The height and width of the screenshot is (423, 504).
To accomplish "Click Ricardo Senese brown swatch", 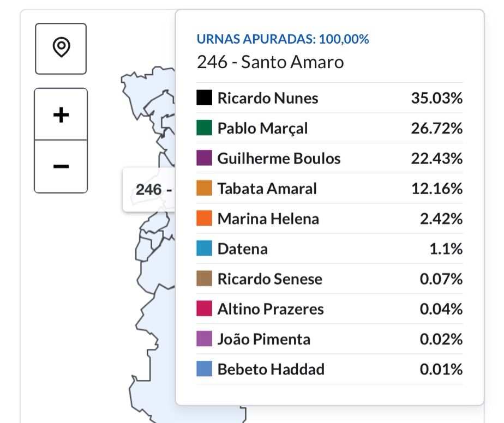I will (204, 279).
